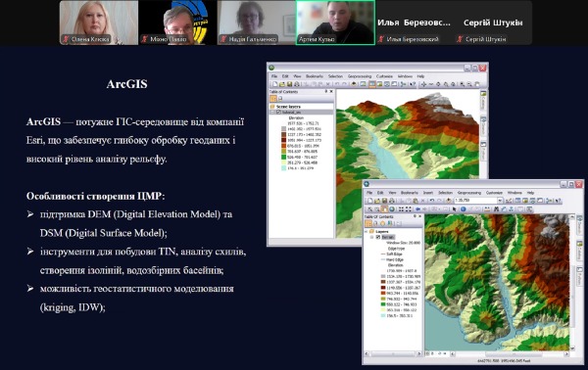The width and height of the screenshot is (588, 370).
Task: Select Артем Кузьо's highlighted video thumbnail
Action: (335, 23)
